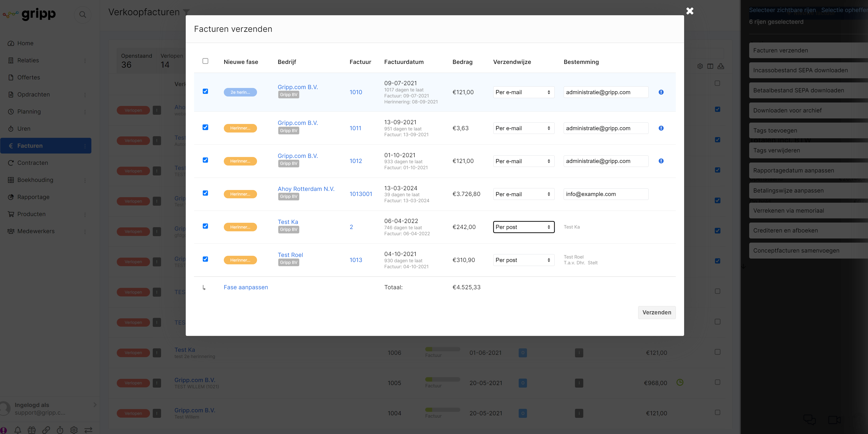Click the 2e herinnering phase badge
This screenshot has height=434, width=868.
pos(240,92)
